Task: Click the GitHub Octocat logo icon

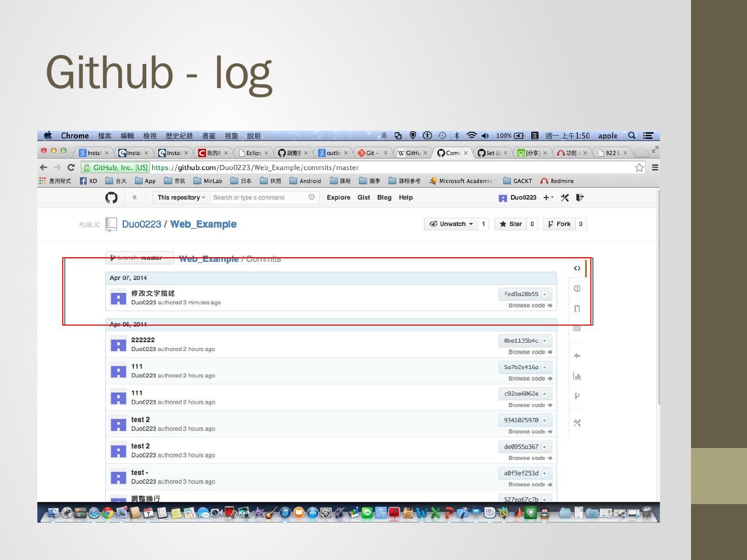Action: [112, 198]
